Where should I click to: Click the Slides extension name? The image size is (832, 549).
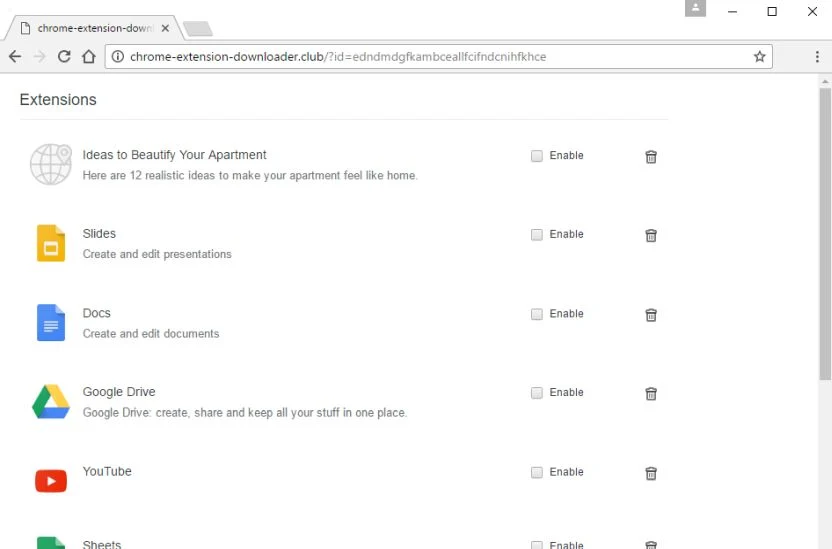point(99,233)
